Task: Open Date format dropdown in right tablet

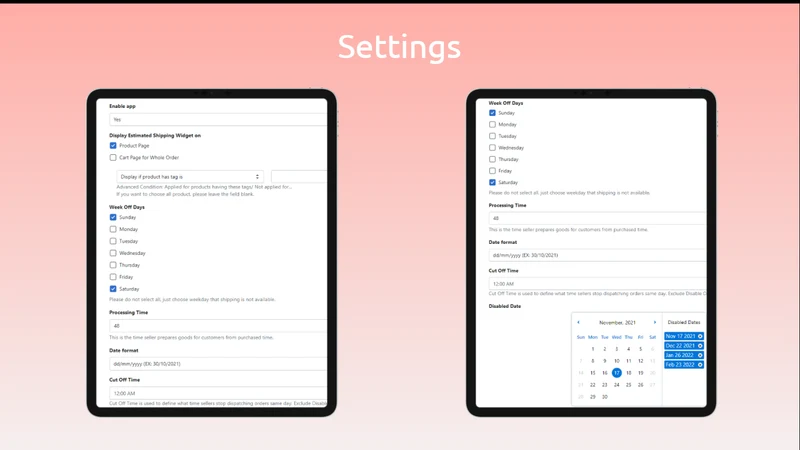Action: coord(597,255)
